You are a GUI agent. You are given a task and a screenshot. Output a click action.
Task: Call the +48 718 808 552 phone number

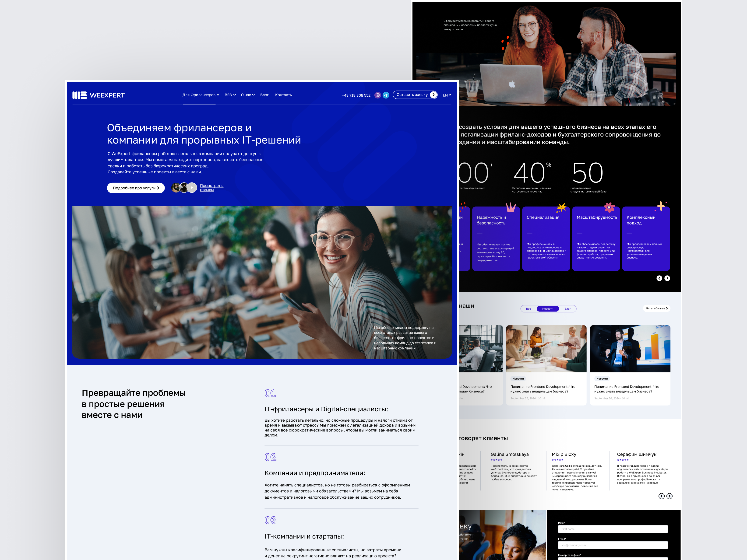click(356, 95)
